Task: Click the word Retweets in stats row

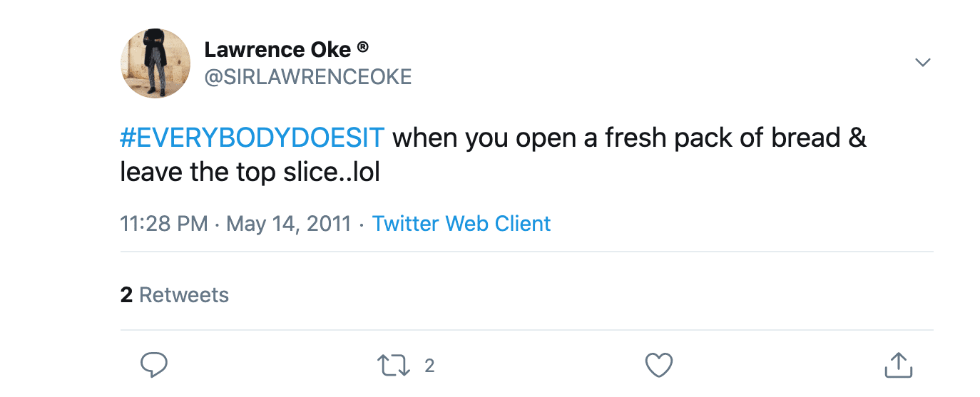Action: (184, 295)
